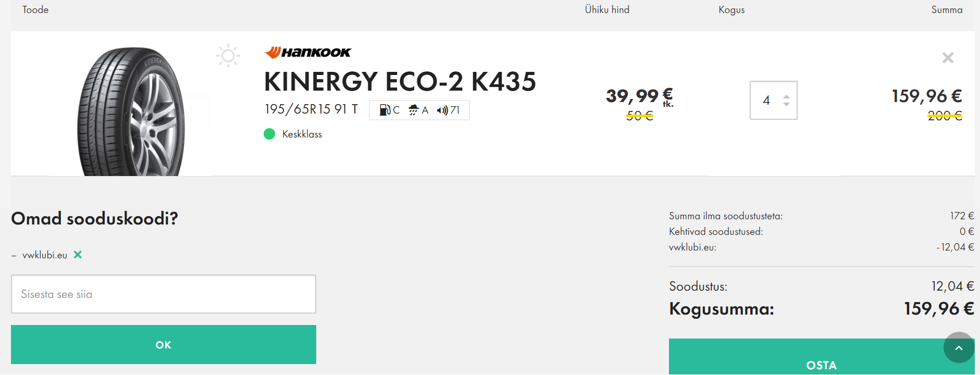Decrease tire quantity with down arrow
Screen dimensions: 980x375
786,104
